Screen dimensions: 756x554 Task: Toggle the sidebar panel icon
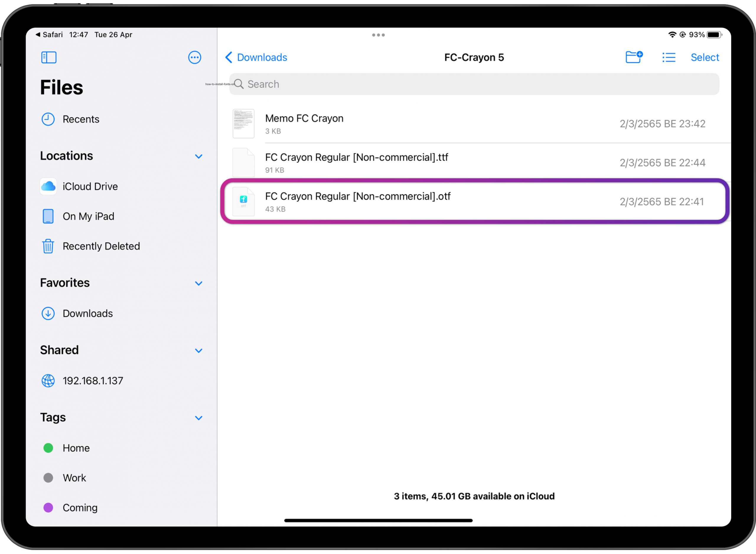pyautogui.click(x=49, y=57)
